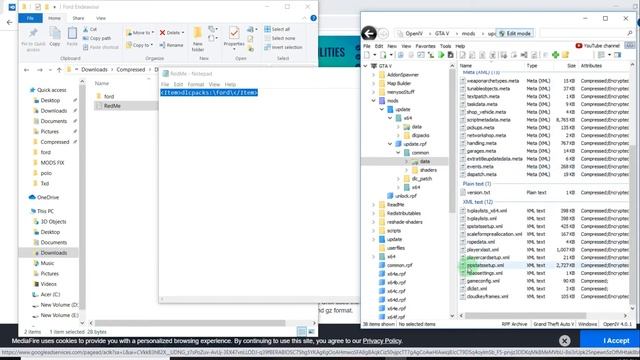Click Copy path in Explorer ribbon
The width and height of the screenshot is (640, 360).
pyautogui.click(x=97, y=38)
